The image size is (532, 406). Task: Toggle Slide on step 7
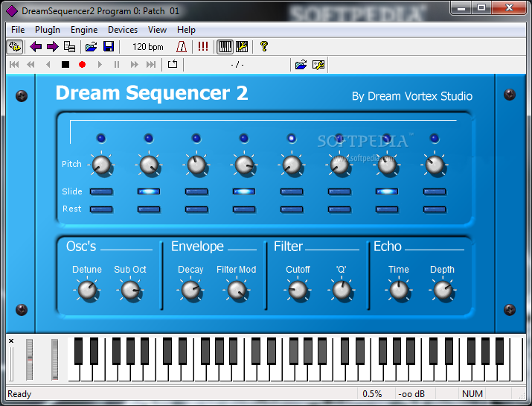tap(387, 191)
